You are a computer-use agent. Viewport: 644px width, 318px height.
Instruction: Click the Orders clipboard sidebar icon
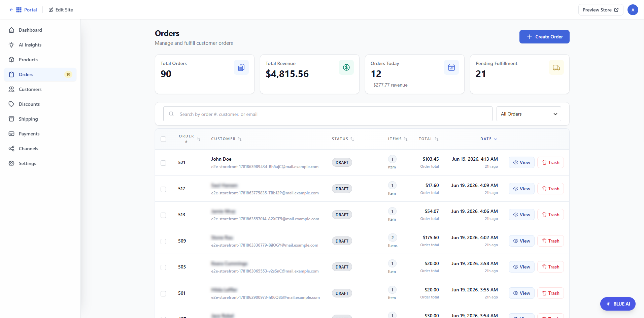(11, 74)
